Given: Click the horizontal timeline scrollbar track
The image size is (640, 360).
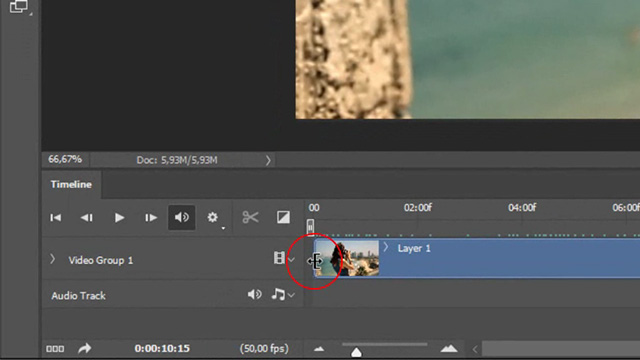Looking at the screenshot, I should point(561,349).
